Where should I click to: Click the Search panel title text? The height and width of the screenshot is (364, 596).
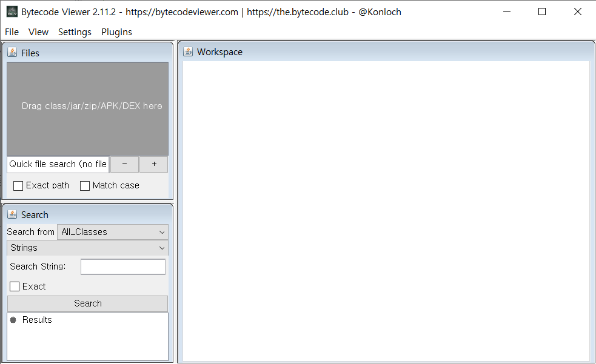coord(35,215)
